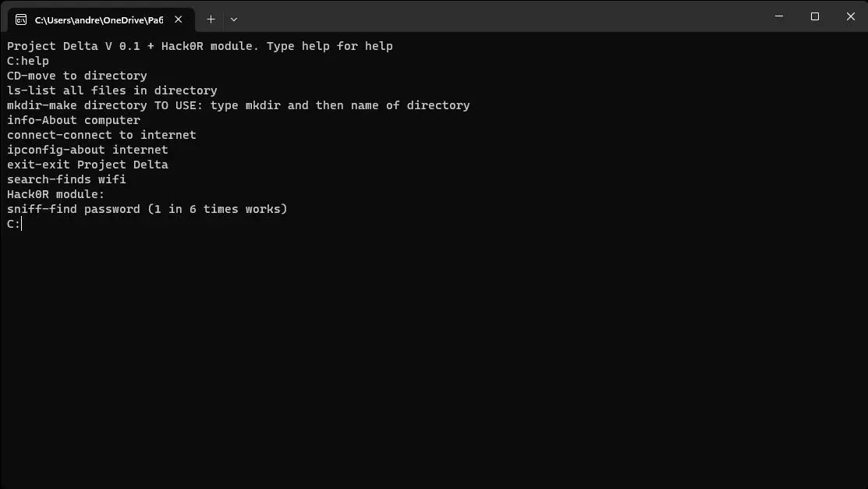
Task: Click the connect-connect to internet line
Action: (101, 135)
